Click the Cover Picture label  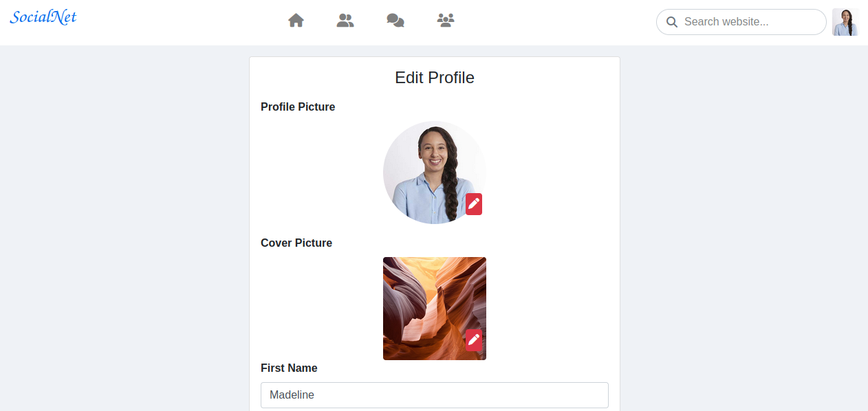[x=296, y=243]
